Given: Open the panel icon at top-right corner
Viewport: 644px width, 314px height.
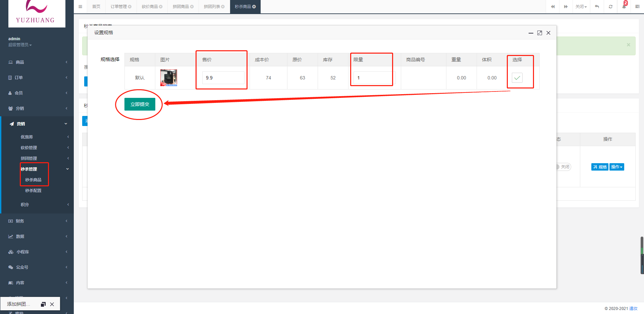Looking at the screenshot, I should tap(637, 7).
